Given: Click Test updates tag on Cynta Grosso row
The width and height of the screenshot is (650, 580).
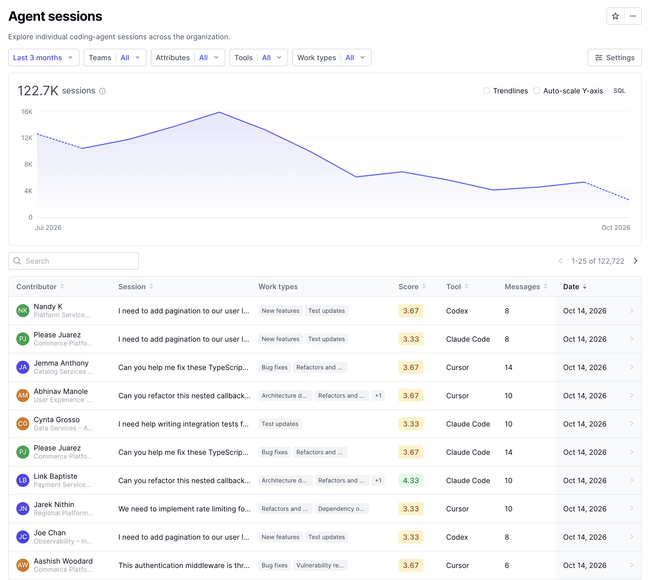Looking at the screenshot, I should point(280,424).
